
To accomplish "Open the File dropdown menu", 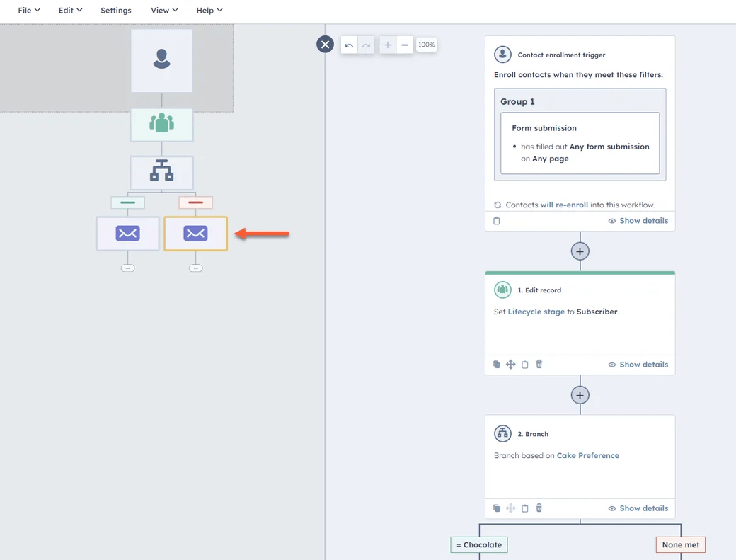I will (x=29, y=11).
